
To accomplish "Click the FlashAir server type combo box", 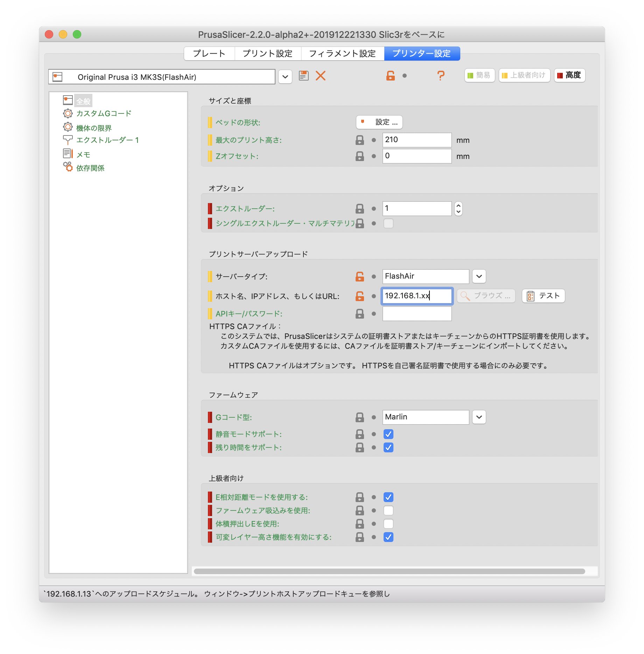I will coord(426,276).
